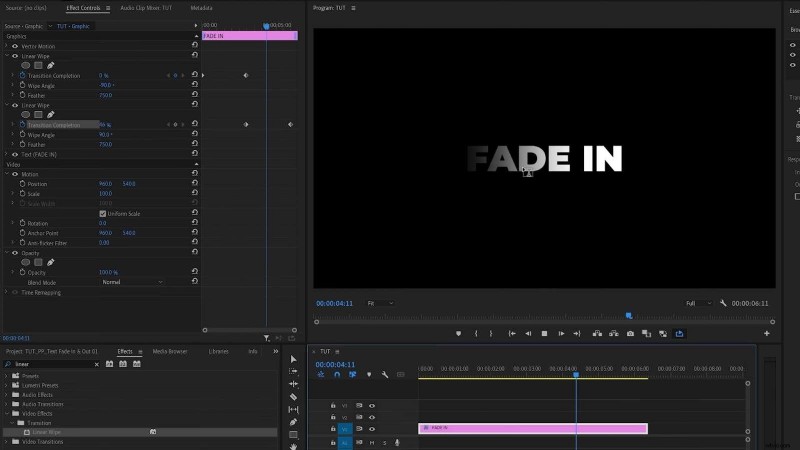
Task: Switch to the Libraries tab
Action: click(x=218, y=351)
